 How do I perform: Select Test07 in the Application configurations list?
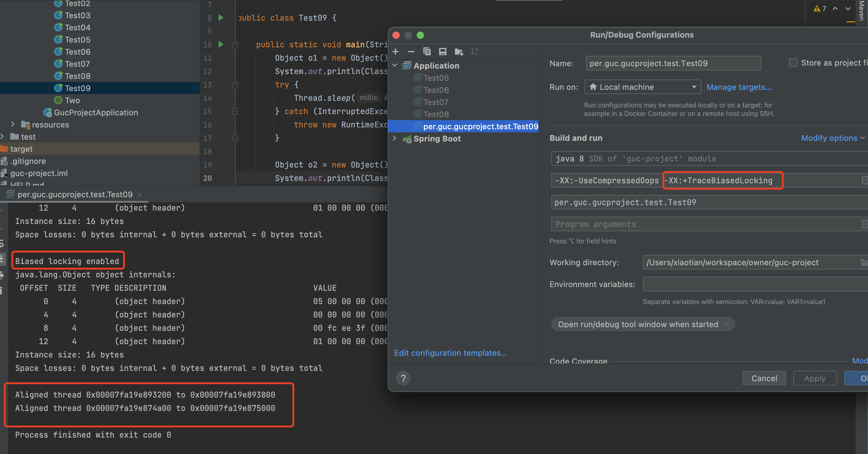tap(436, 102)
